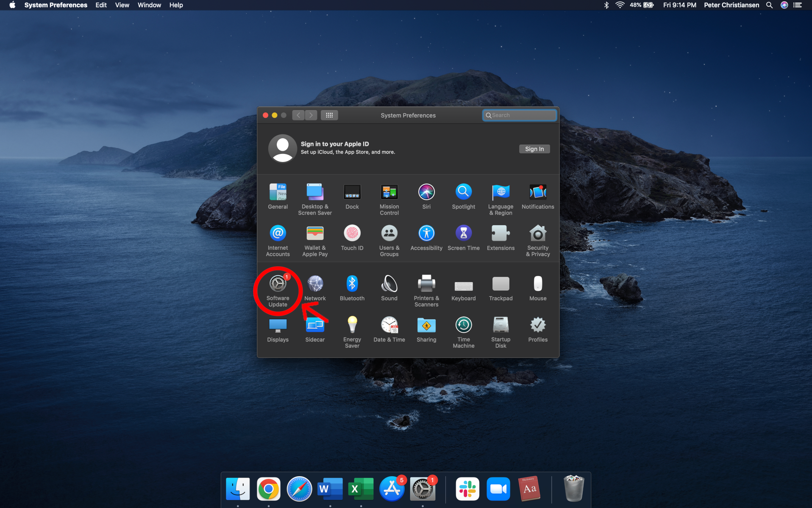Open the System Preferences menu
Screen dimensions: 812x508
point(56,5)
